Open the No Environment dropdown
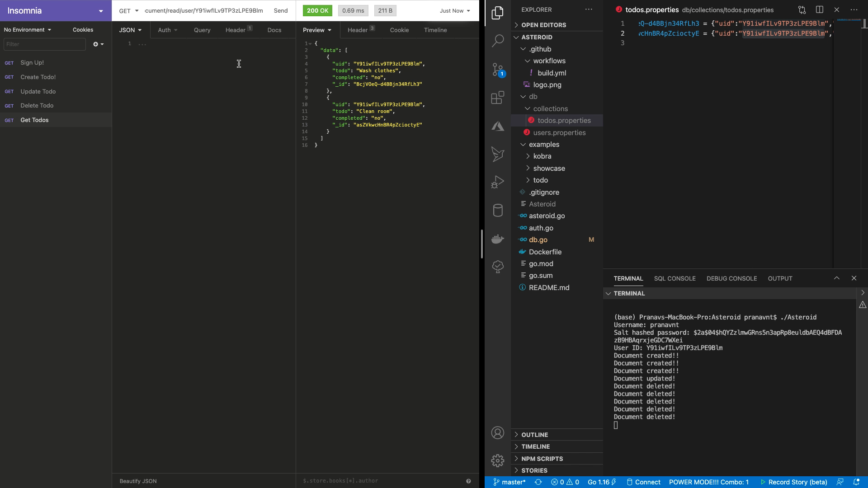This screenshot has width=868, height=488. pyautogui.click(x=28, y=30)
